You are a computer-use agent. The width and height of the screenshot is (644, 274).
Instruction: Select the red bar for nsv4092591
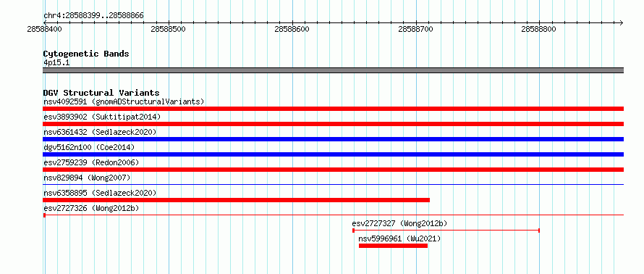point(333,109)
